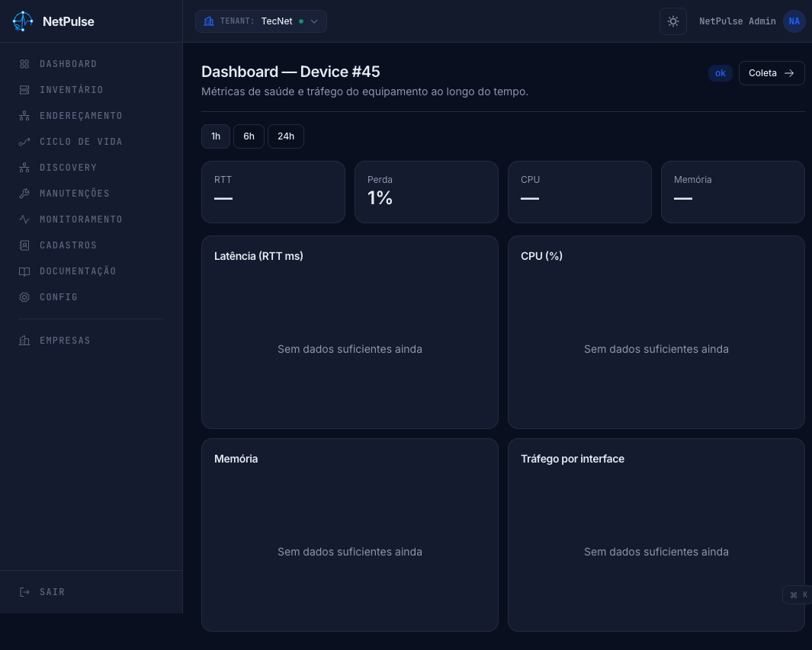Screen dimensions: 812x650
Task: Click the RTT metric card
Action: [x=274, y=192]
